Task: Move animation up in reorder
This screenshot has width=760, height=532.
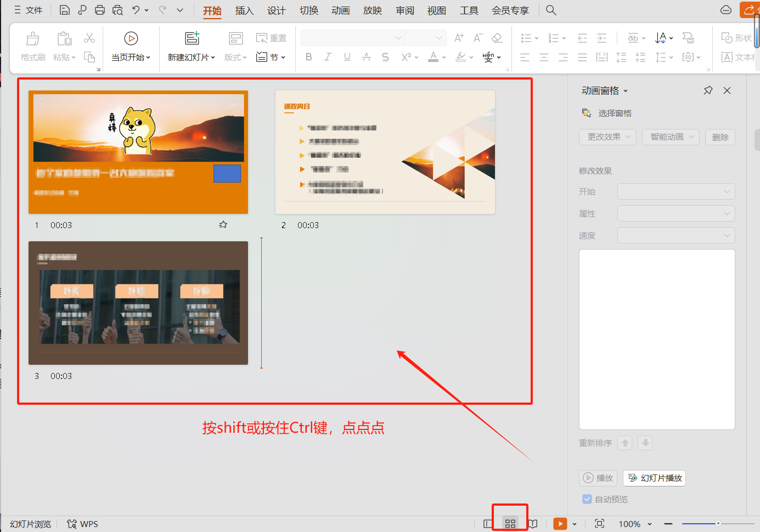Action: [625, 443]
